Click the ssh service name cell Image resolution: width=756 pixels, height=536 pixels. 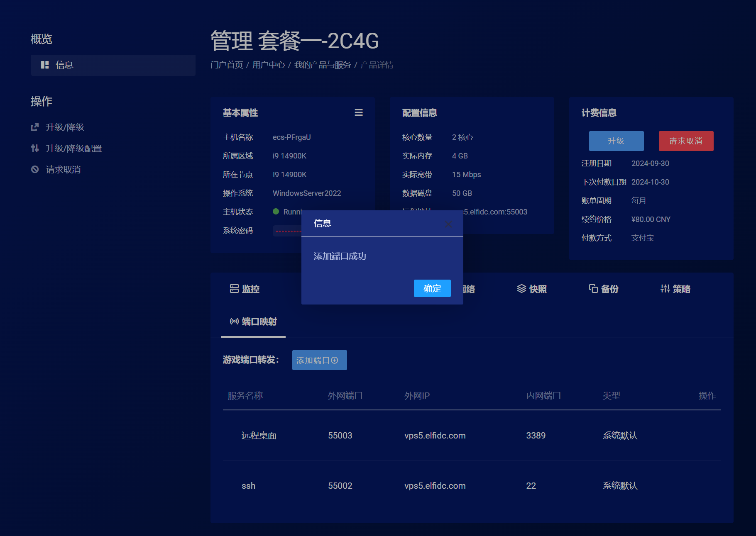click(x=248, y=486)
